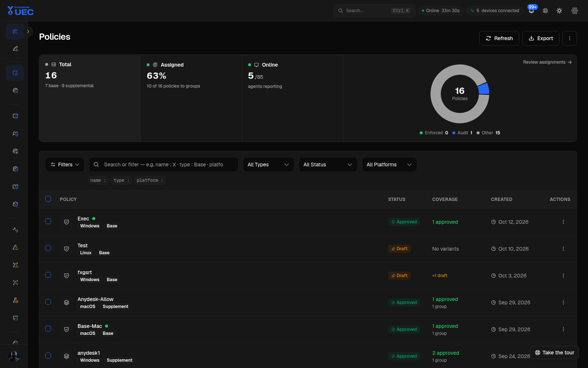Expand the All Status dropdown
Image resolution: width=588 pixels, height=368 pixels.
[x=328, y=164]
